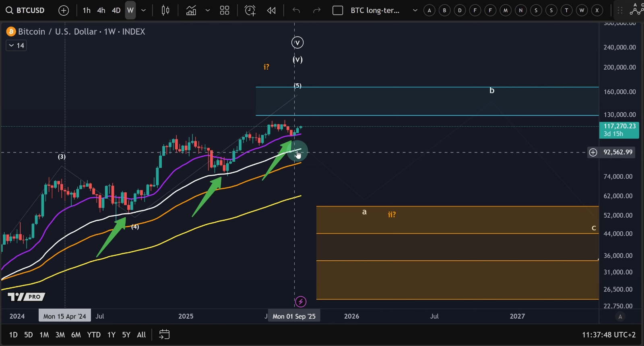Screen dimensions: 644x346
Task: Start bar replay with rewind icon
Action: coord(272,10)
